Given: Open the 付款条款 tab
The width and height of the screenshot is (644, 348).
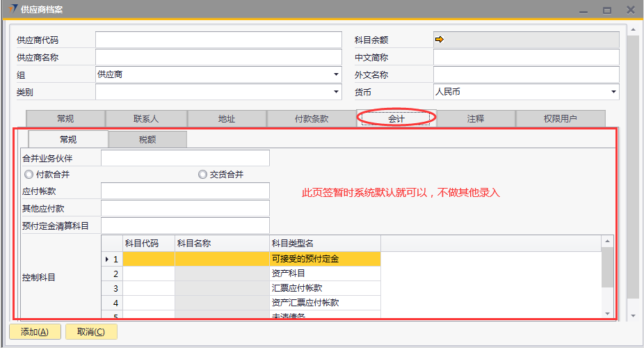Looking at the screenshot, I should tap(311, 119).
